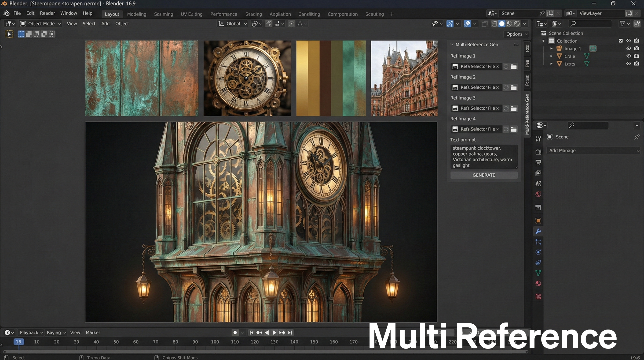Select the color palette reference thumbnail
This screenshot has width=644, height=360.
(331, 78)
